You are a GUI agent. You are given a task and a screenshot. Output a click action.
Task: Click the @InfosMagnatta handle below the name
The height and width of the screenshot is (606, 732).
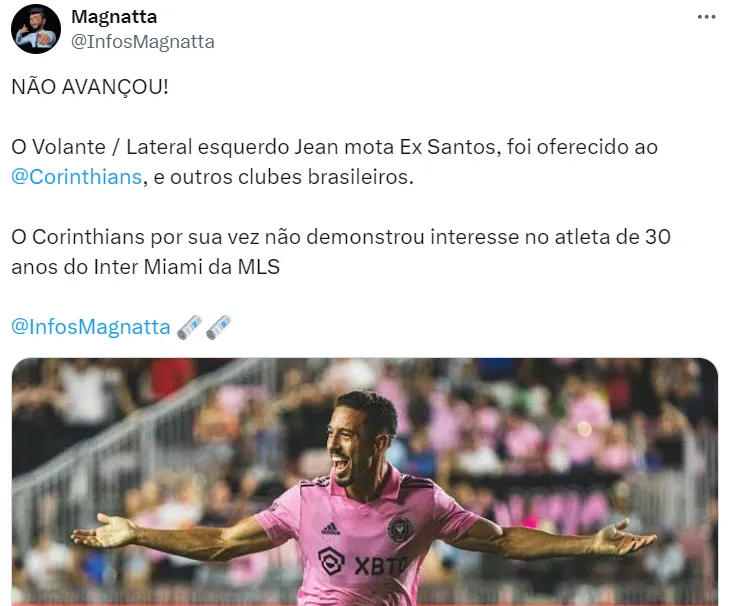[142, 42]
